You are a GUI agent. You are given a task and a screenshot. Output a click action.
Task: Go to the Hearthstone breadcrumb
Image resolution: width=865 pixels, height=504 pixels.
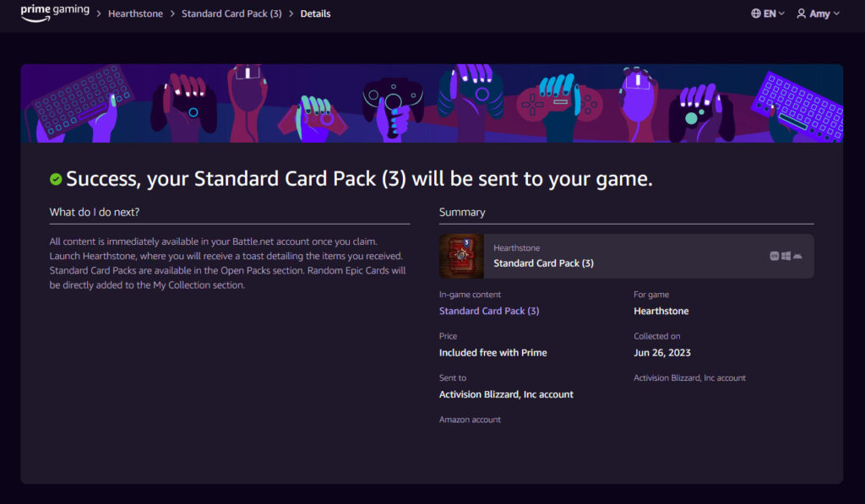(135, 14)
